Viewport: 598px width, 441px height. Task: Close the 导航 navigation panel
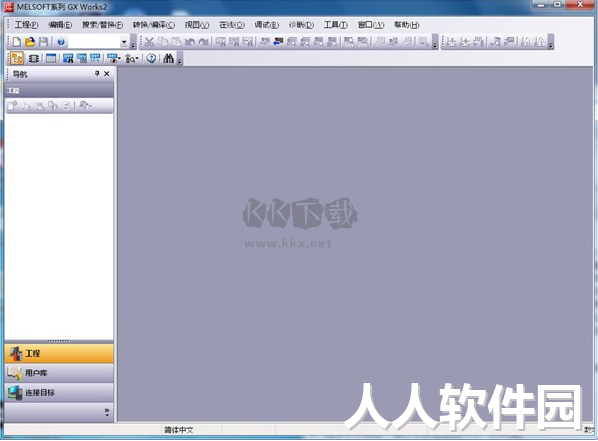click(107, 74)
